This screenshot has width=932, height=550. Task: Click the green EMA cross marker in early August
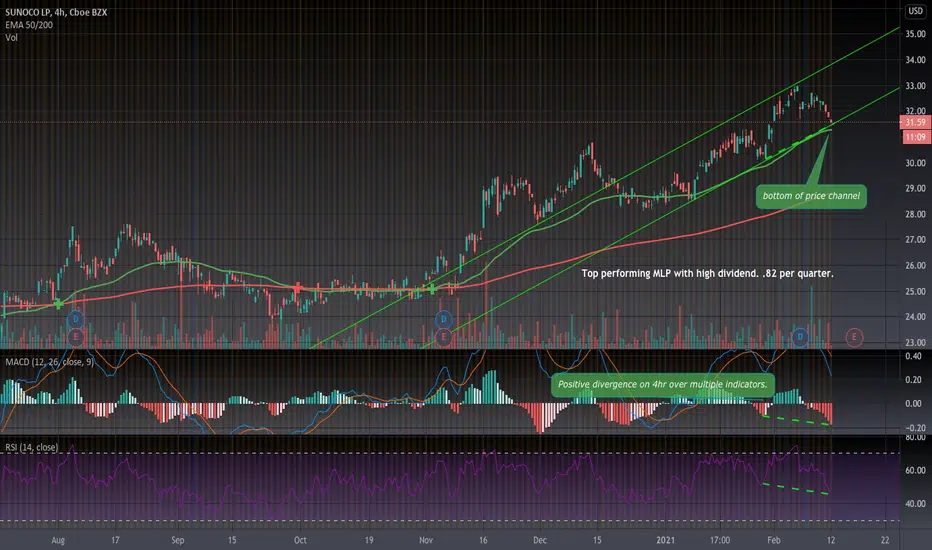58,303
